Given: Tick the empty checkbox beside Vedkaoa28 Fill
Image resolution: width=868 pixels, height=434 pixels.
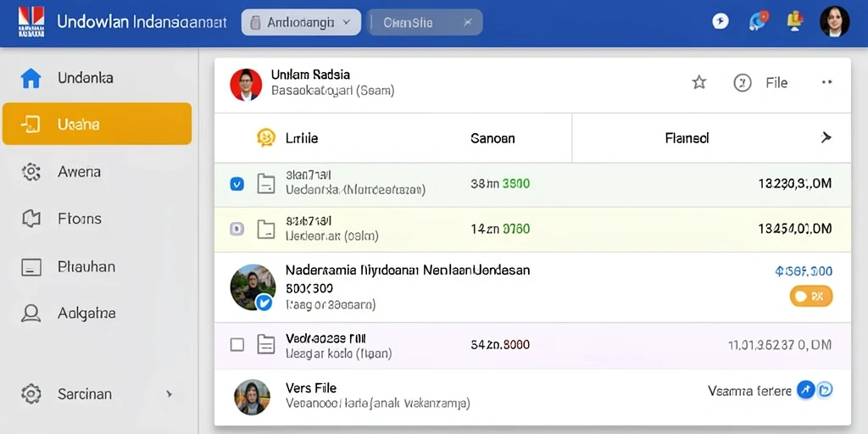Looking at the screenshot, I should (237, 345).
